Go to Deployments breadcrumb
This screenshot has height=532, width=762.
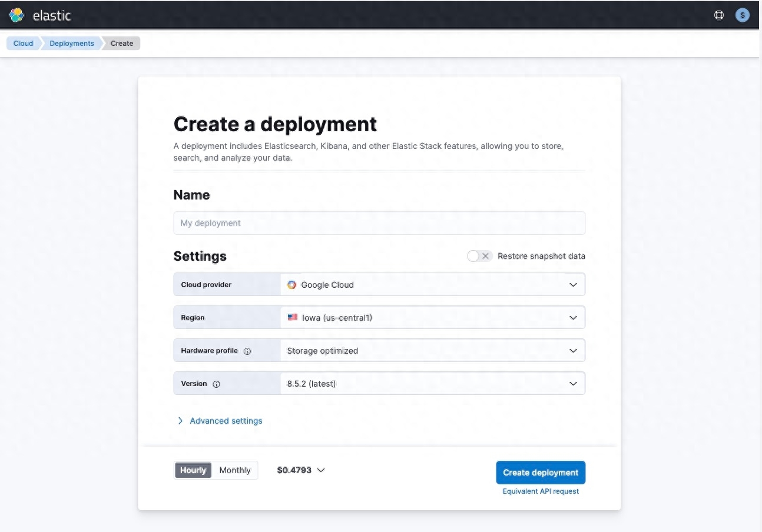click(71, 44)
